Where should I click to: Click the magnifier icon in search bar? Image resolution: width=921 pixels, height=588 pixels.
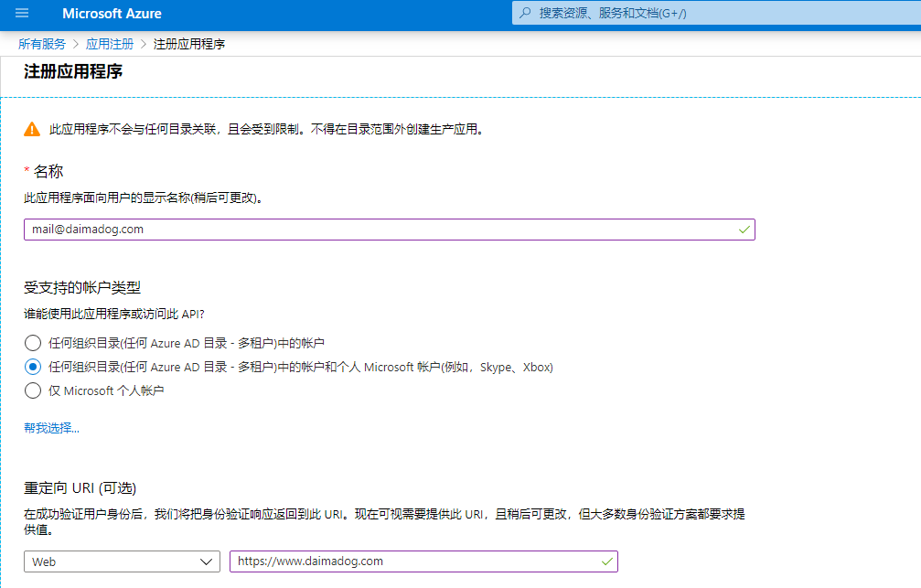tap(524, 14)
